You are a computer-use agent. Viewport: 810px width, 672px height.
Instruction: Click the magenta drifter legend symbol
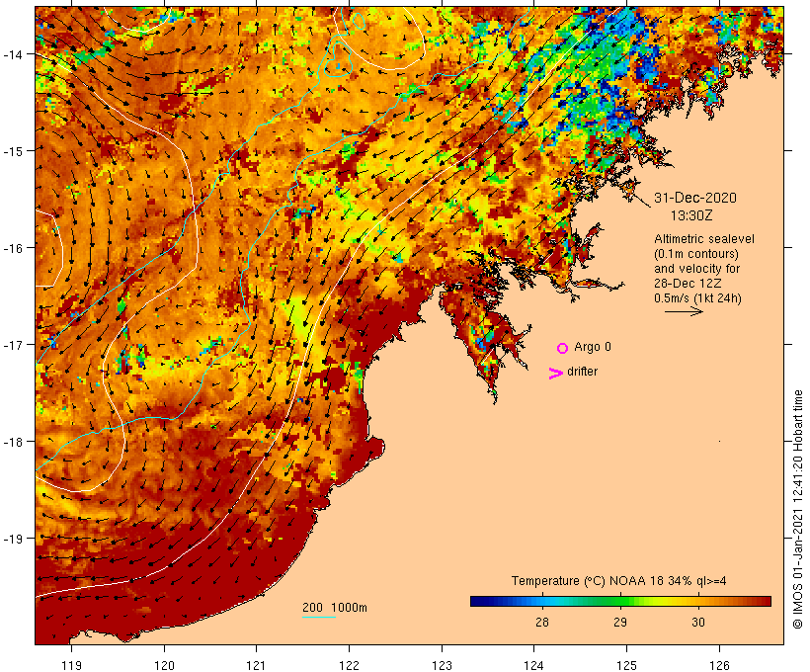556,374
